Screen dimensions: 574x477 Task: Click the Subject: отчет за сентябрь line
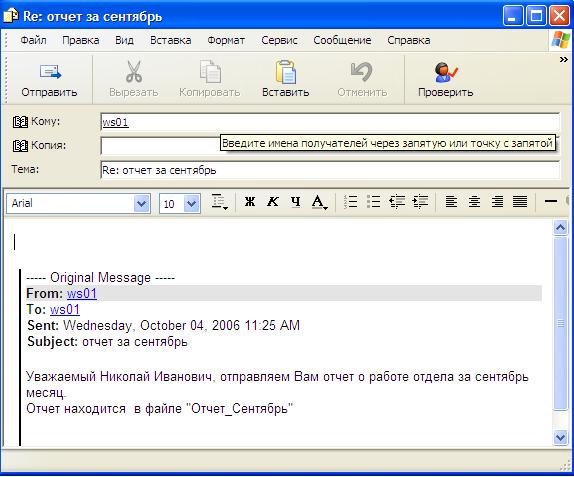[x=107, y=342]
